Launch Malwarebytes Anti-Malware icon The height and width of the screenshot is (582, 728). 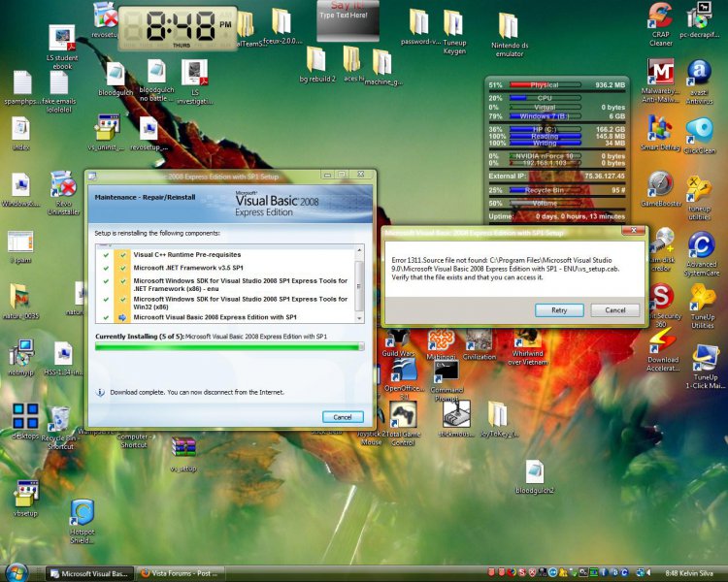point(660,81)
